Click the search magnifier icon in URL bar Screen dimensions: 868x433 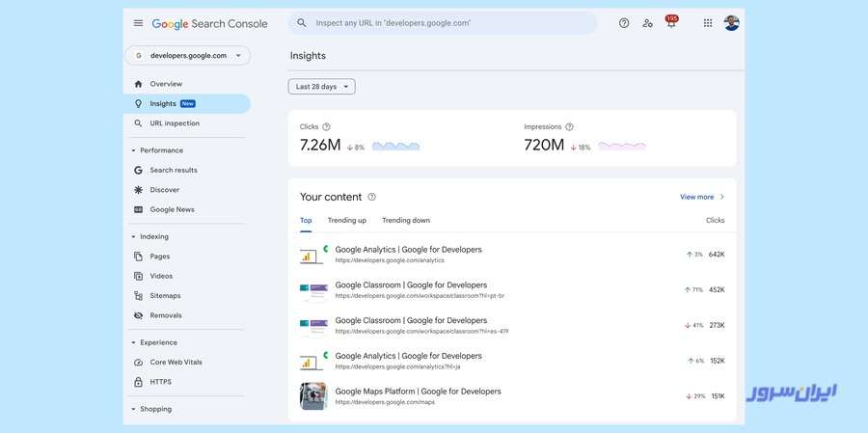point(302,23)
